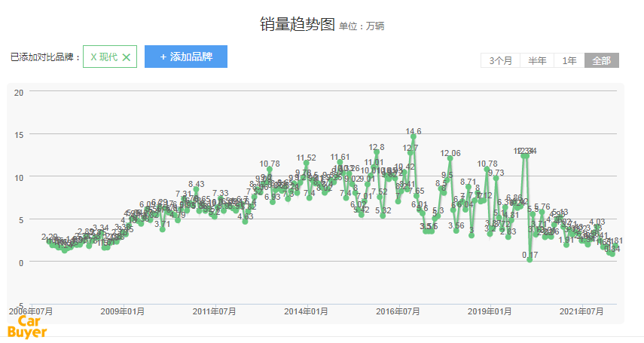Click the 14.6 peak data point
The width and height of the screenshot is (644, 343).
point(414,138)
